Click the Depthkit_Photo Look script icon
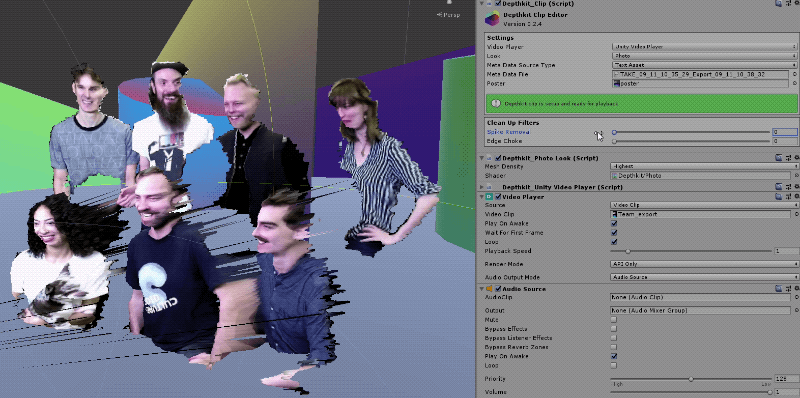The image size is (800, 398). click(x=489, y=158)
